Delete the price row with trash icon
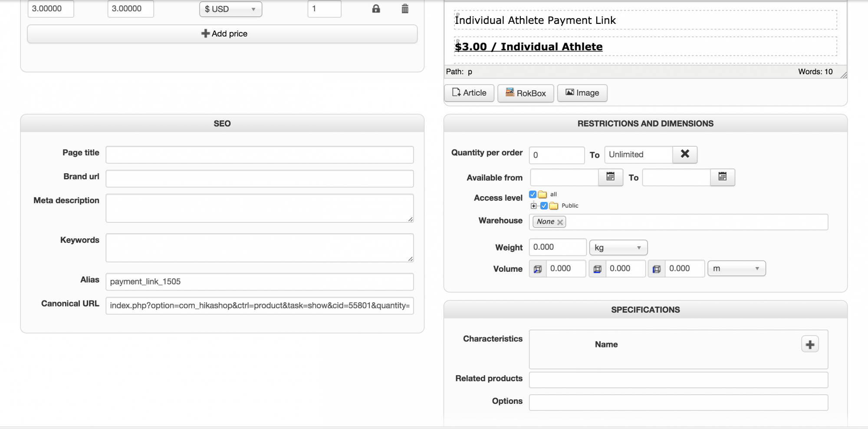 pyautogui.click(x=405, y=9)
